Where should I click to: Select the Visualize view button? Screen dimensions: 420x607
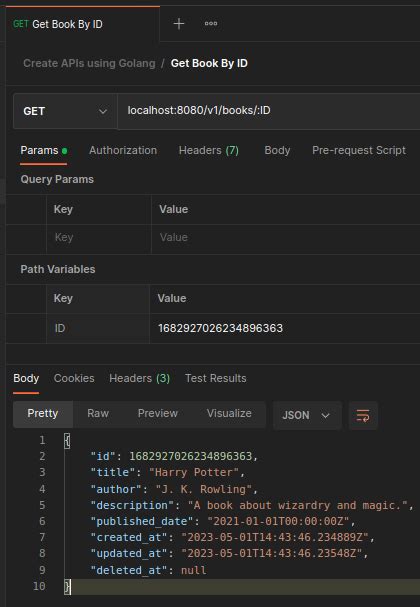point(229,414)
